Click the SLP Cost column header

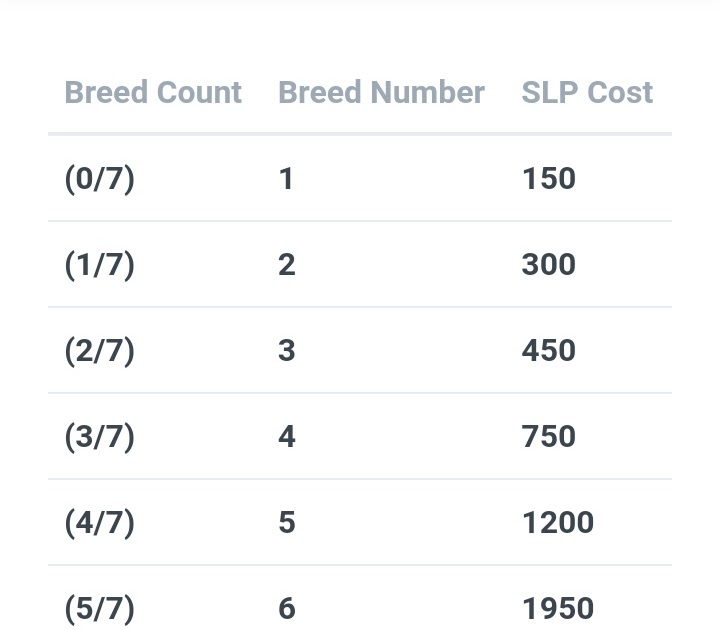tap(587, 92)
